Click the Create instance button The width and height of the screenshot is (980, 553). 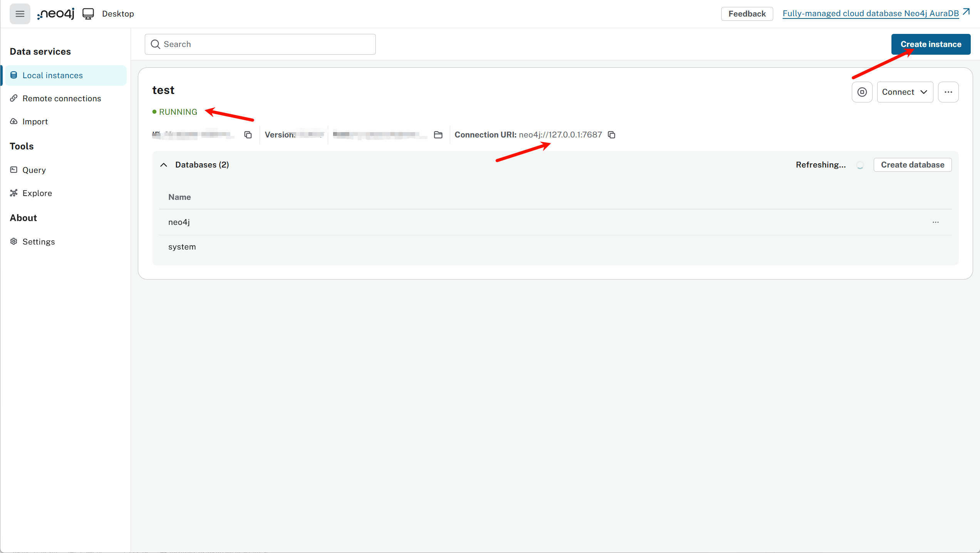(x=931, y=44)
